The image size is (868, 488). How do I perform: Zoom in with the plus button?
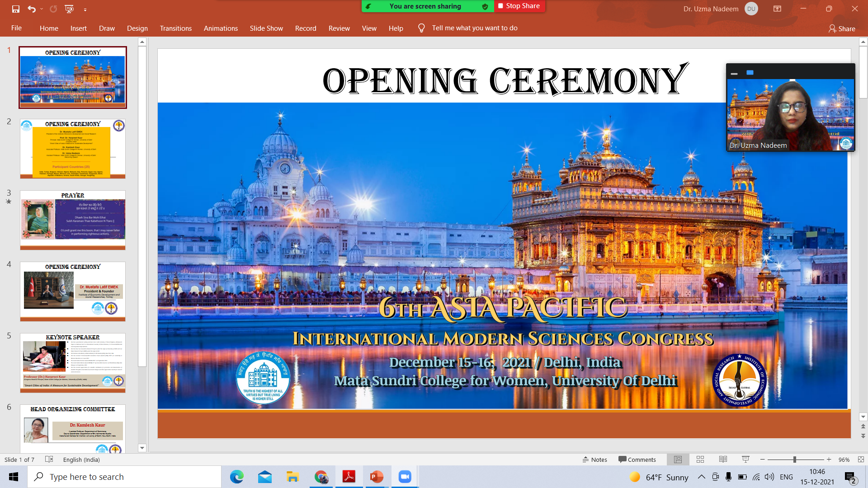coord(829,460)
